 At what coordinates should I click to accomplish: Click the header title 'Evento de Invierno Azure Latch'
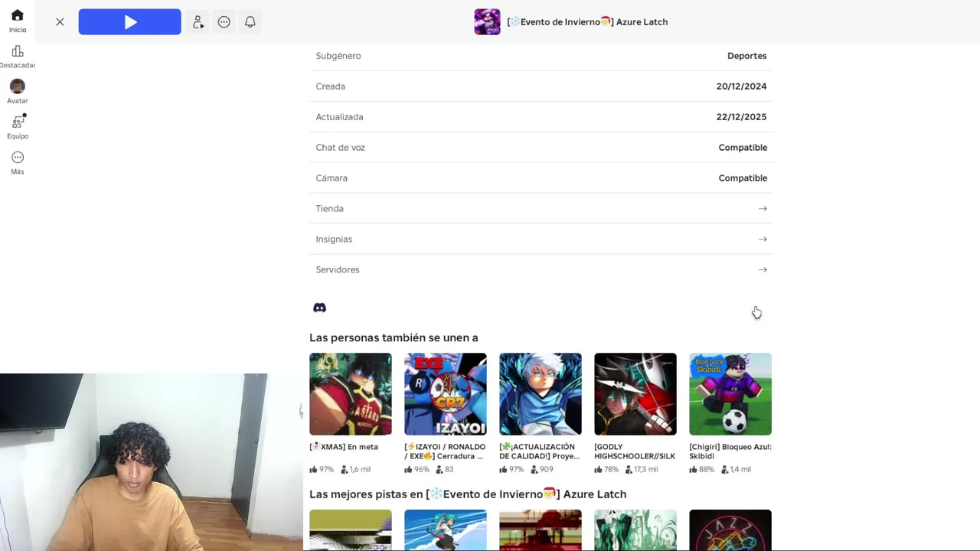pyautogui.click(x=587, y=22)
